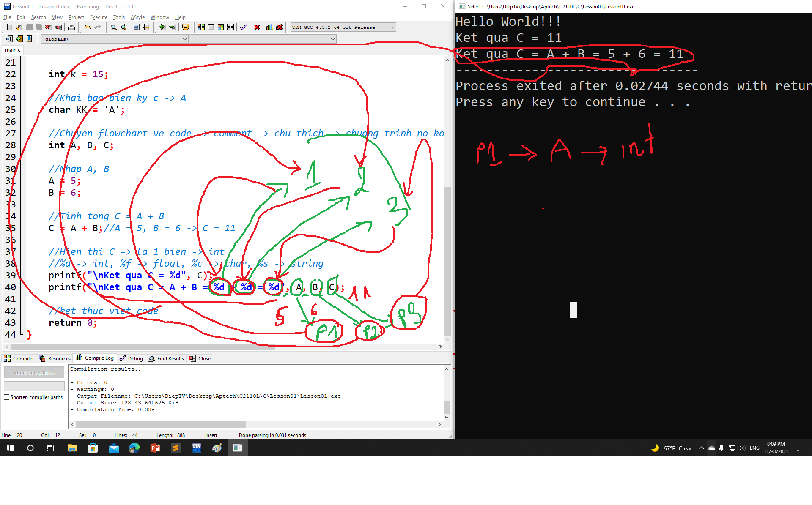This screenshot has width=812, height=505.
Task: Open the Find Results tab
Action: (166, 358)
